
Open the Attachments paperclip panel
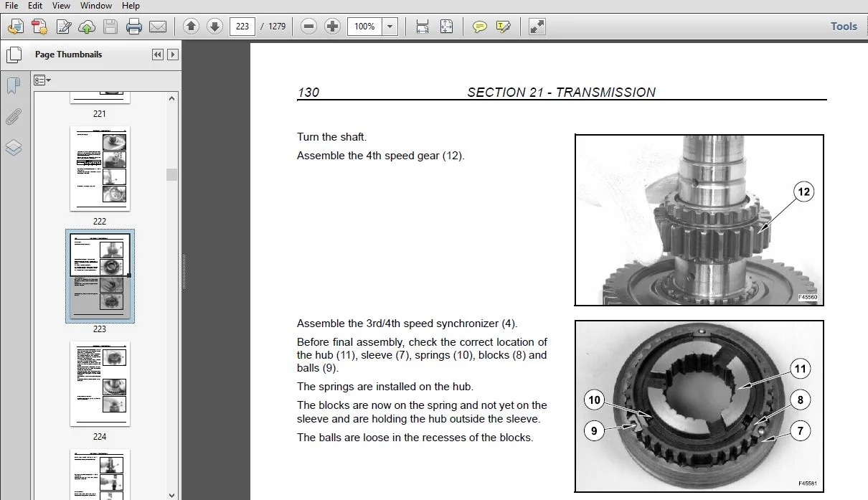pyautogui.click(x=14, y=117)
